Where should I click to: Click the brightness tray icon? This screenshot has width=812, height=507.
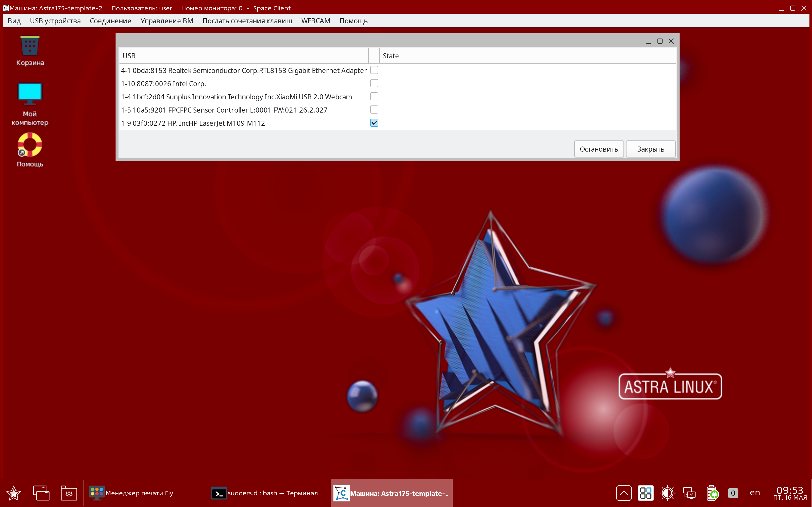pyautogui.click(x=667, y=493)
